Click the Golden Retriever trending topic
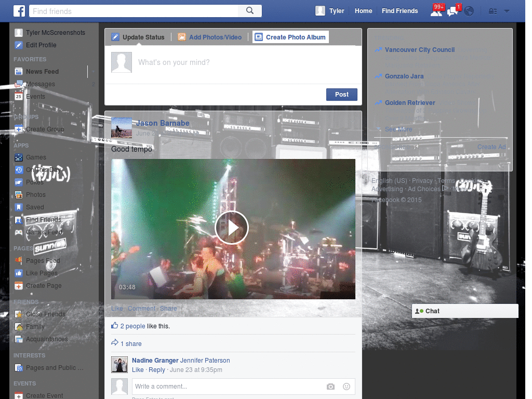This screenshot has height=399, width=532. pyautogui.click(x=410, y=102)
